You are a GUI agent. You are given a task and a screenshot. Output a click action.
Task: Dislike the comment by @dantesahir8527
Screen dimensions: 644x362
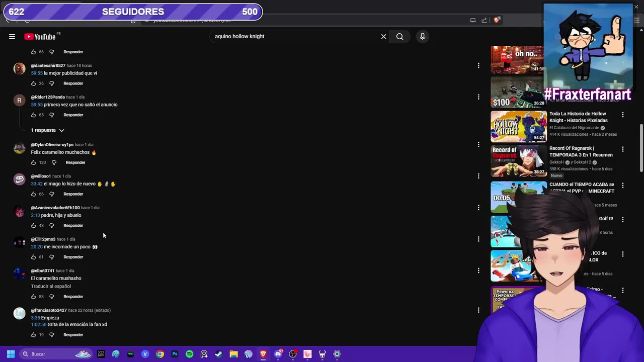tap(51, 83)
